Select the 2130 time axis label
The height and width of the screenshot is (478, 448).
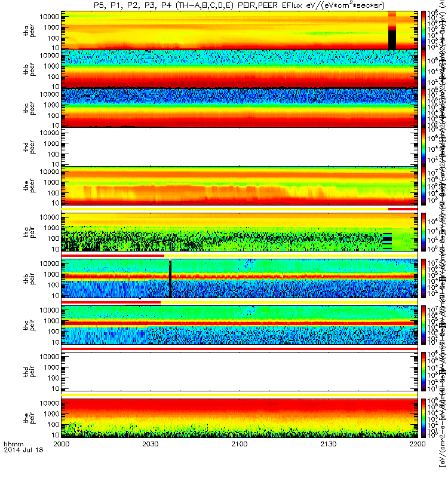click(328, 444)
